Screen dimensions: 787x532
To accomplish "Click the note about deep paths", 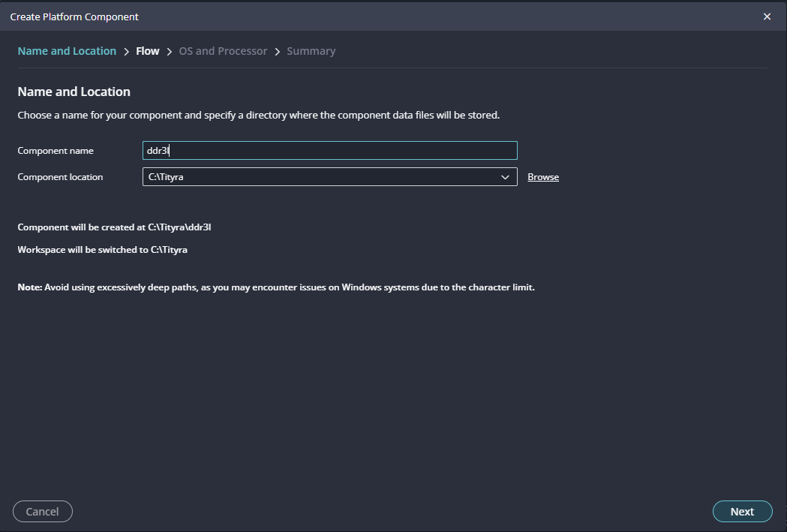I will [x=275, y=287].
